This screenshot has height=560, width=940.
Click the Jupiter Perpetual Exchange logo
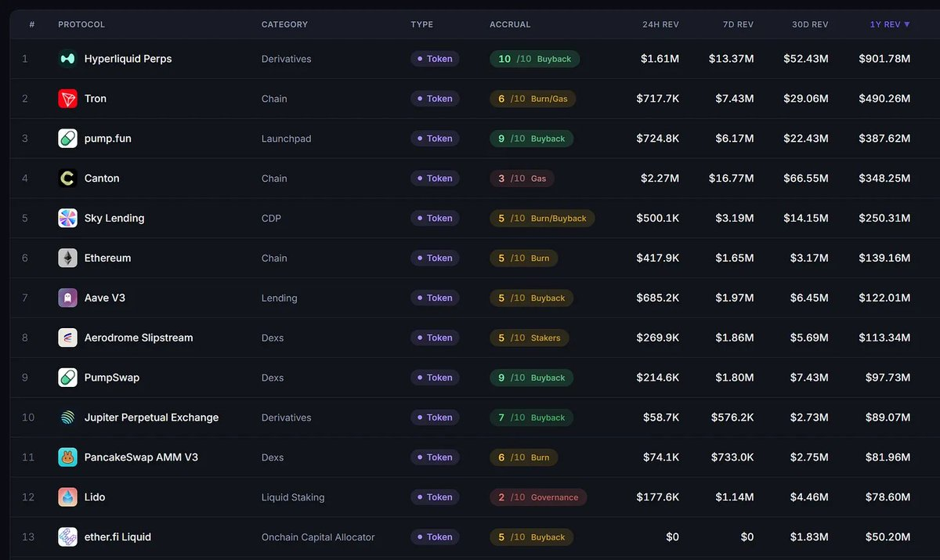pos(67,417)
